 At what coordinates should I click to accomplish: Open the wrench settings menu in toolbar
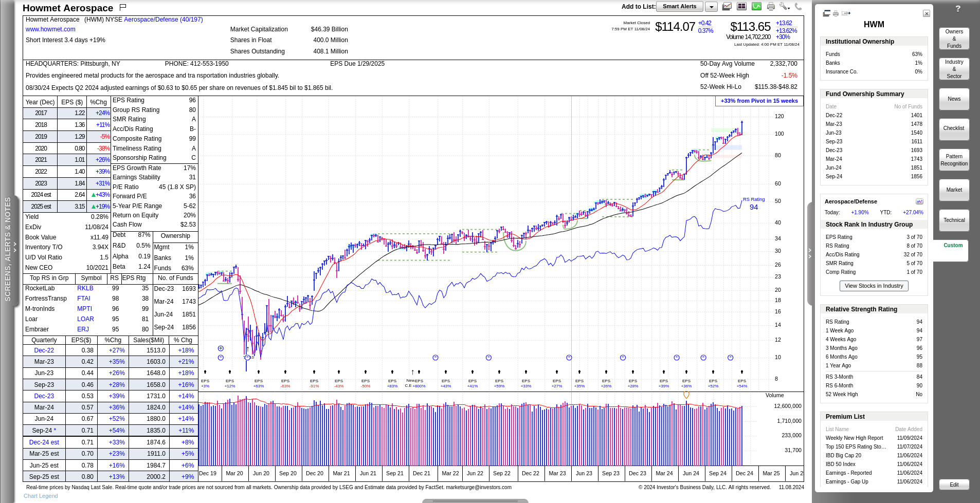(784, 6)
